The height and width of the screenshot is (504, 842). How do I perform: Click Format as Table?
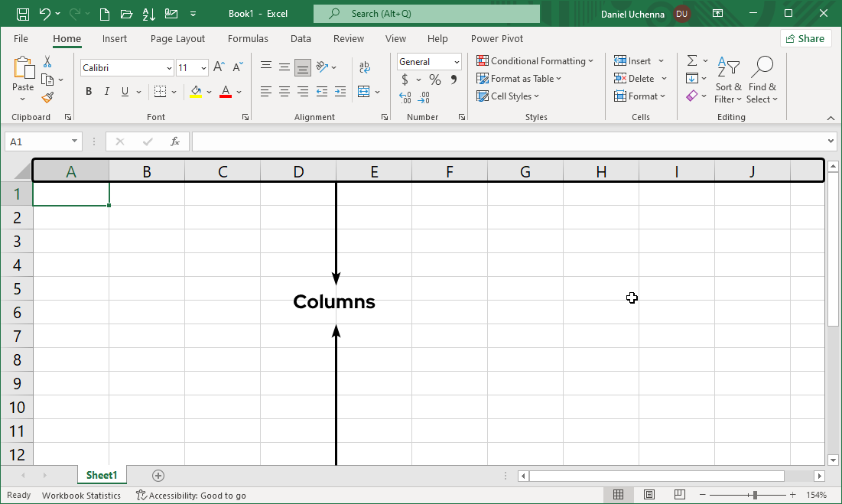point(519,78)
